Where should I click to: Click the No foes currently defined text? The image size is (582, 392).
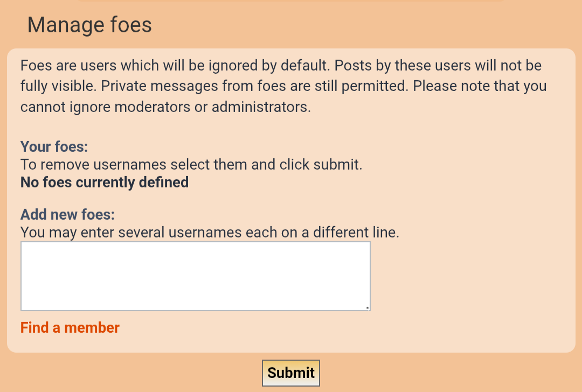[105, 183]
